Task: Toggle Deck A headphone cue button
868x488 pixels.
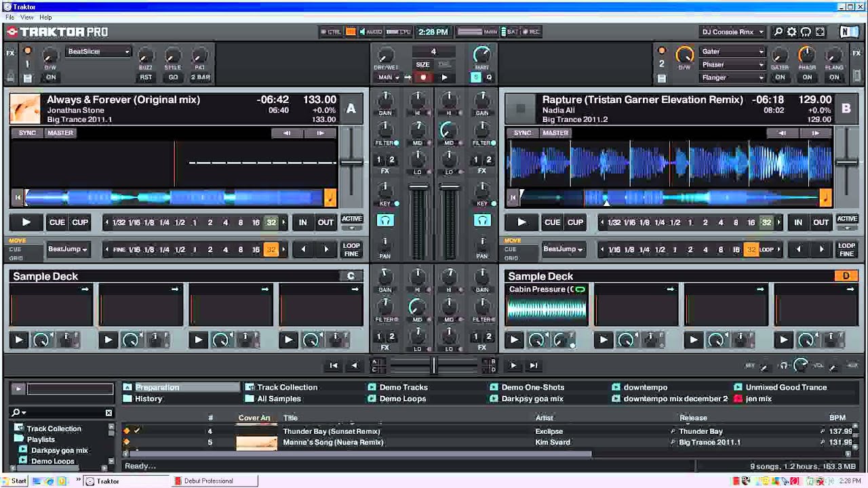Action: click(385, 220)
